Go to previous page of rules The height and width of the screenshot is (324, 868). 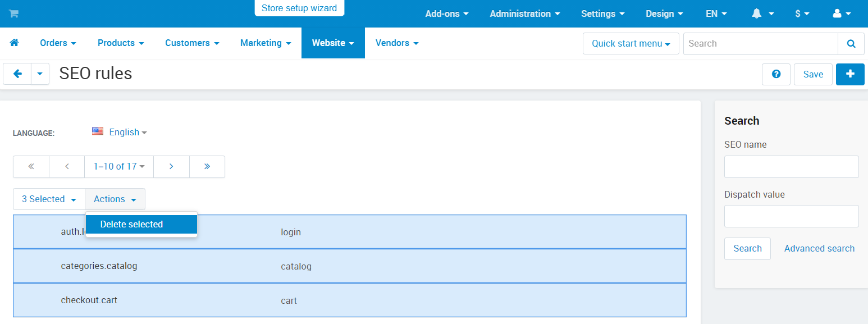[67, 167]
